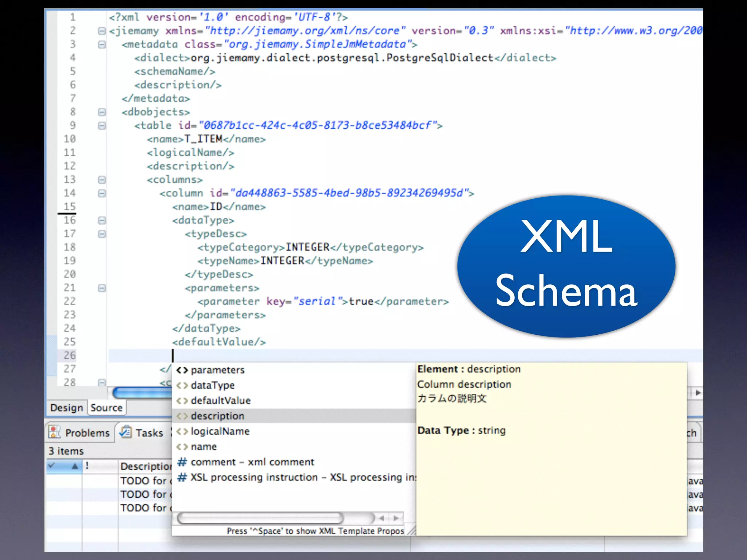Image resolution: width=747 pixels, height=560 pixels.
Task: Click the hash icon beside XSL processing instruction
Action: tap(182, 477)
